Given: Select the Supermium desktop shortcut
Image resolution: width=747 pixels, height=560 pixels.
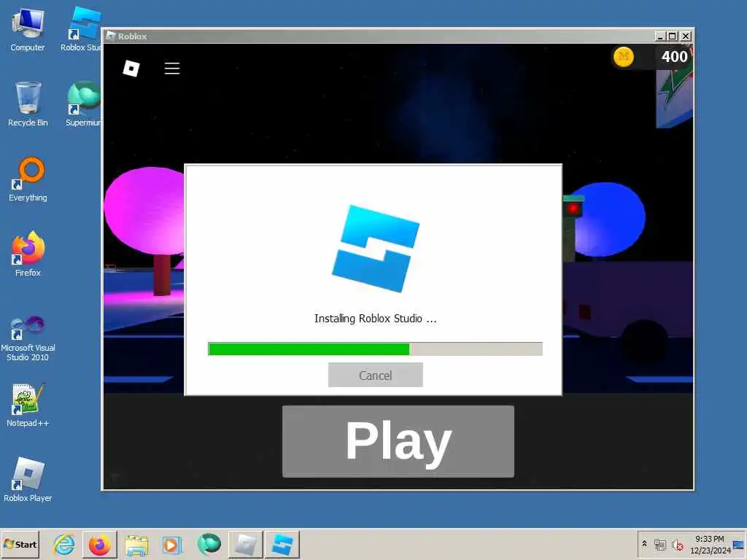Looking at the screenshot, I should coord(83,104).
